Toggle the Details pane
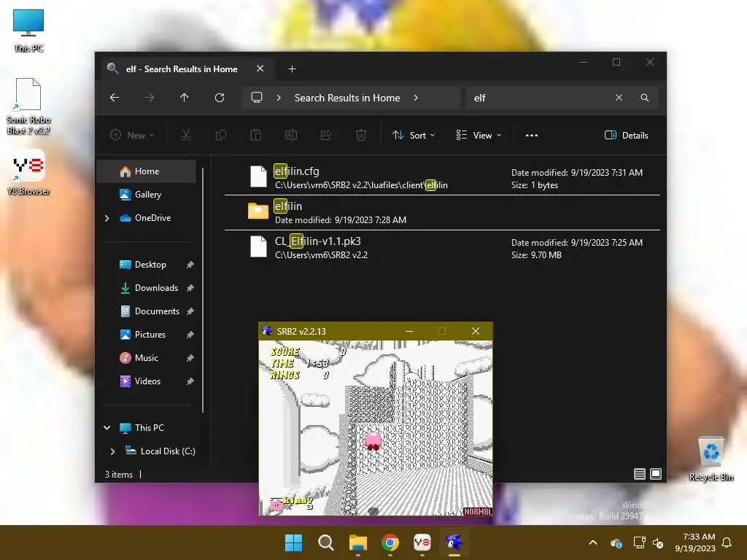The width and height of the screenshot is (747, 560). tap(626, 135)
